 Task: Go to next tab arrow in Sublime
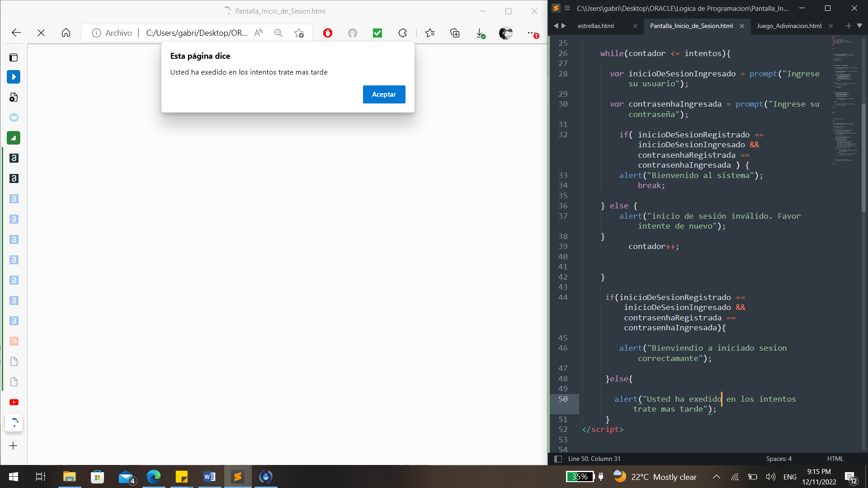click(564, 26)
